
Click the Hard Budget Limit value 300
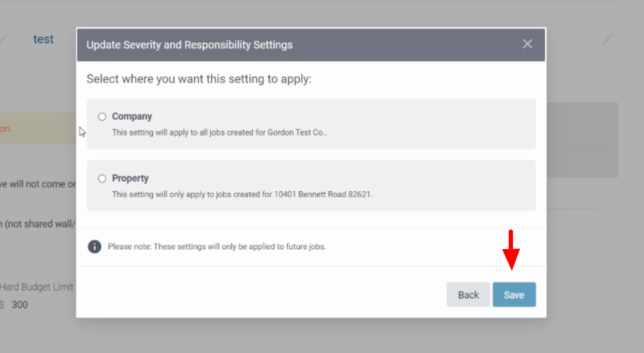[x=20, y=305]
